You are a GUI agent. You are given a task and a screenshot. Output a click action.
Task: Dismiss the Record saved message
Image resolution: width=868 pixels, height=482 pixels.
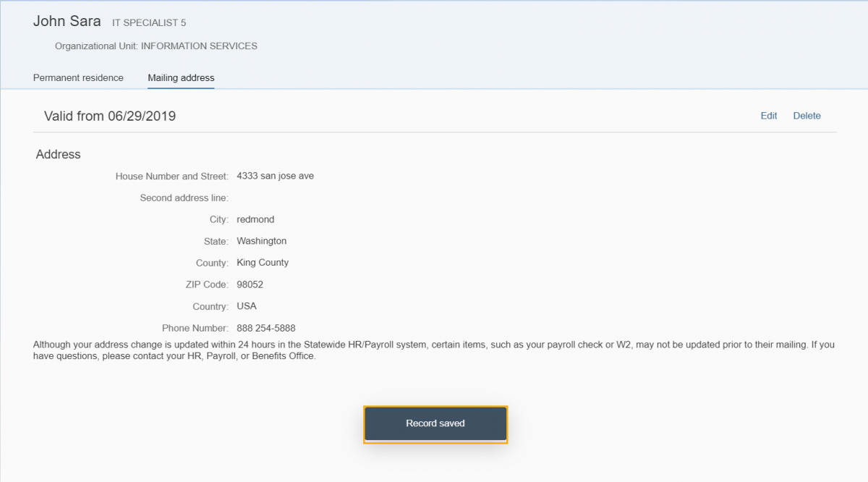(x=435, y=423)
